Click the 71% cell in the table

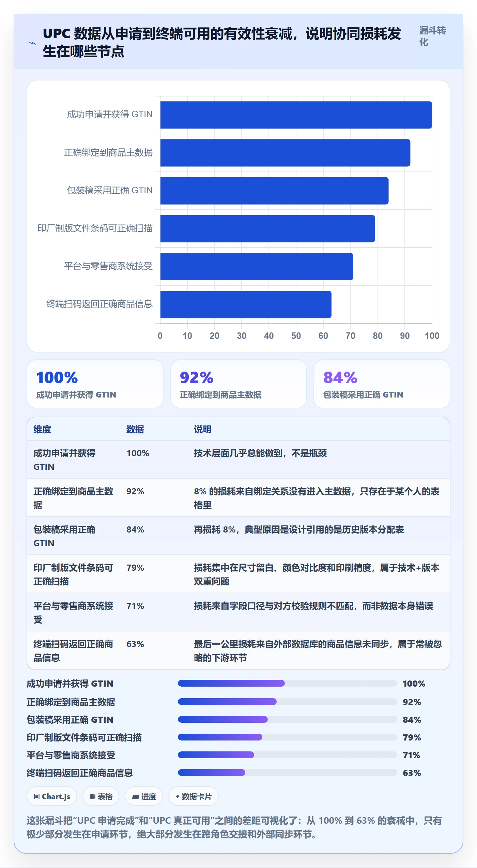click(135, 606)
